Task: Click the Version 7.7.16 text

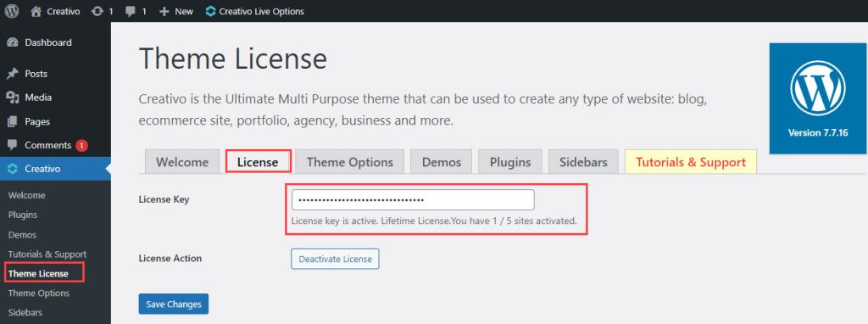Action: [x=818, y=133]
